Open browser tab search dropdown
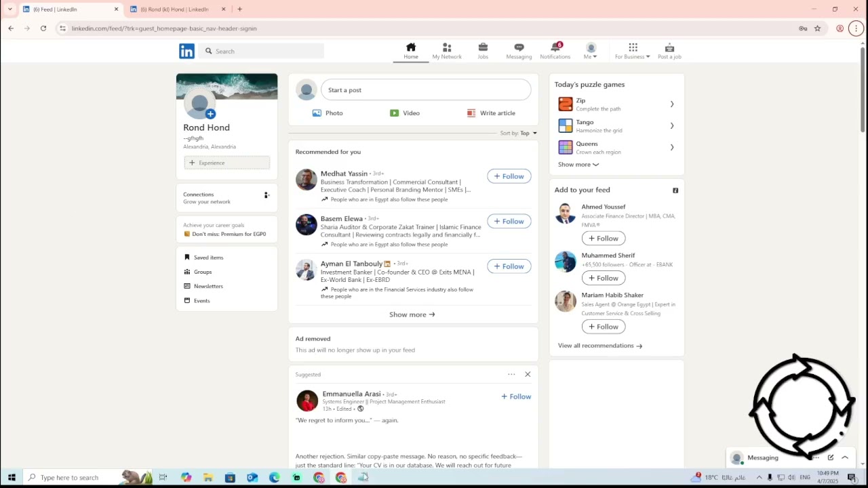This screenshot has width=868, height=488. pos(9,9)
